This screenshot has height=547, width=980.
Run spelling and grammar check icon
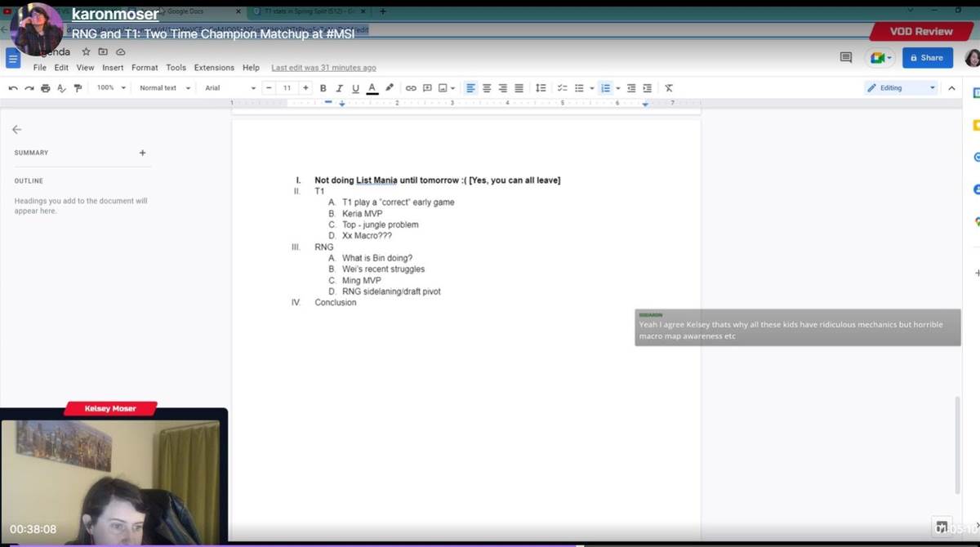click(x=61, y=88)
